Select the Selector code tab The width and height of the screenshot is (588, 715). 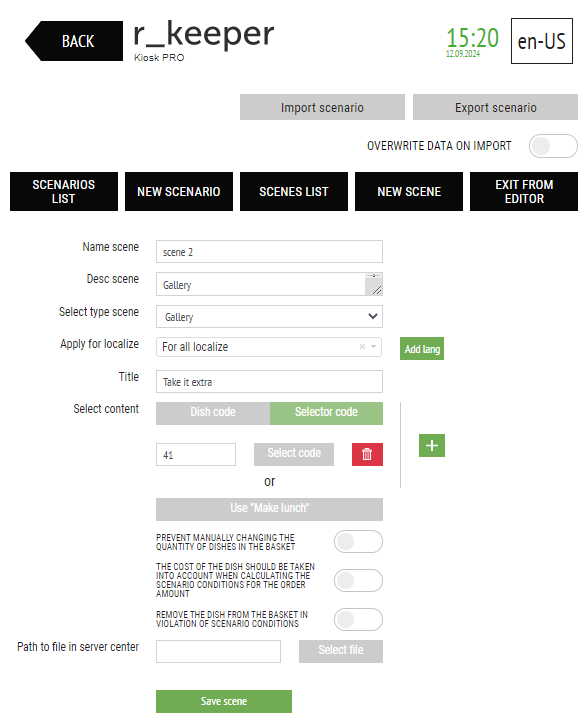(326, 413)
